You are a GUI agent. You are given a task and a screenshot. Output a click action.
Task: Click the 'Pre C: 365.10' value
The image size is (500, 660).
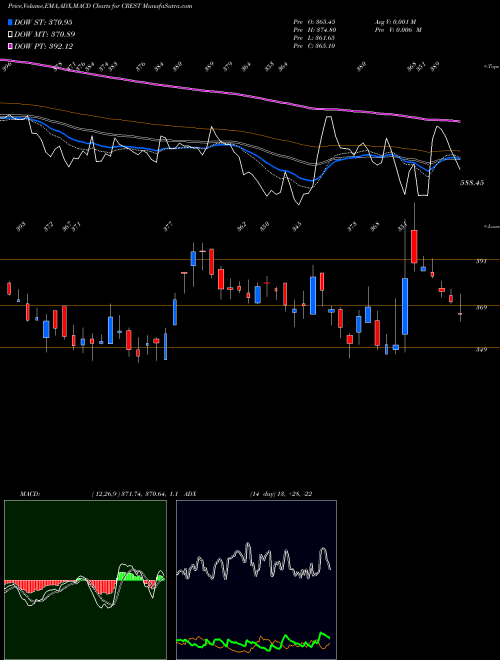314,46
